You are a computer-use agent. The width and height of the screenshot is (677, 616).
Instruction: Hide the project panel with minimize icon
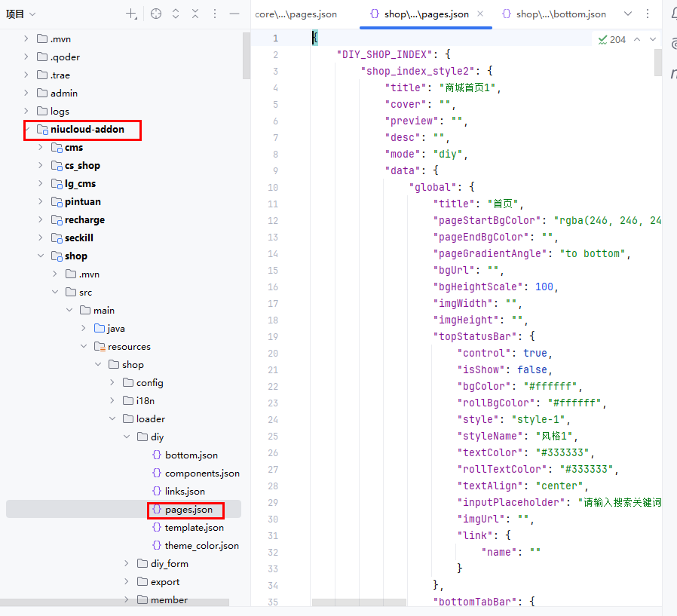point(234,14)
